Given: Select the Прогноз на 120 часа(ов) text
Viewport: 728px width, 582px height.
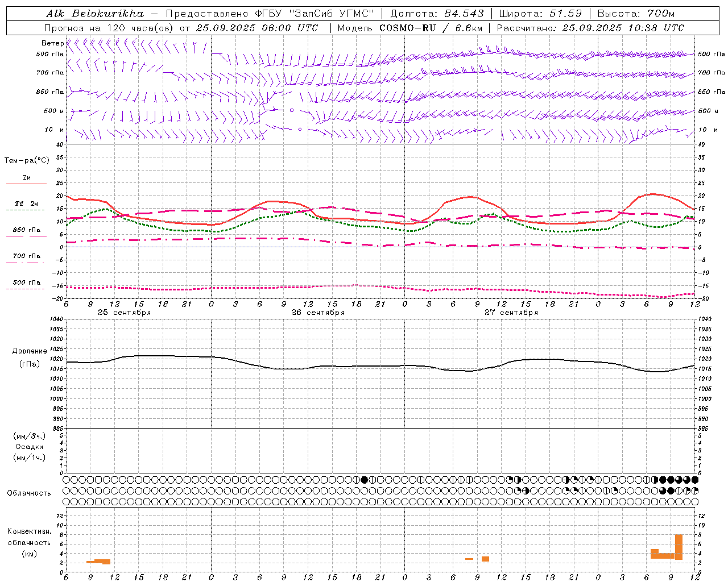Looking at the screenshot, I should coord(109,28).
